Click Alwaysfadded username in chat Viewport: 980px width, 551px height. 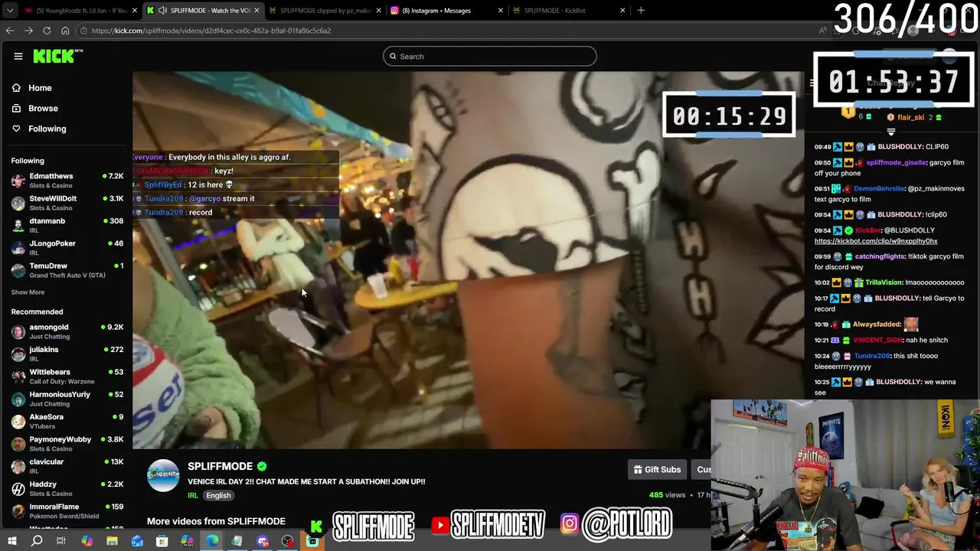click(877, 324)
